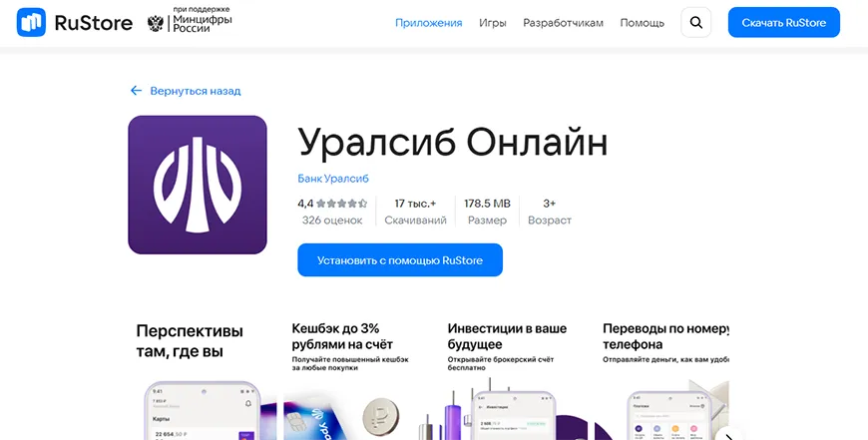Viewport: 868px width, 440px height.
Task: Open the search magnifier icon
Action: [695, 23]
